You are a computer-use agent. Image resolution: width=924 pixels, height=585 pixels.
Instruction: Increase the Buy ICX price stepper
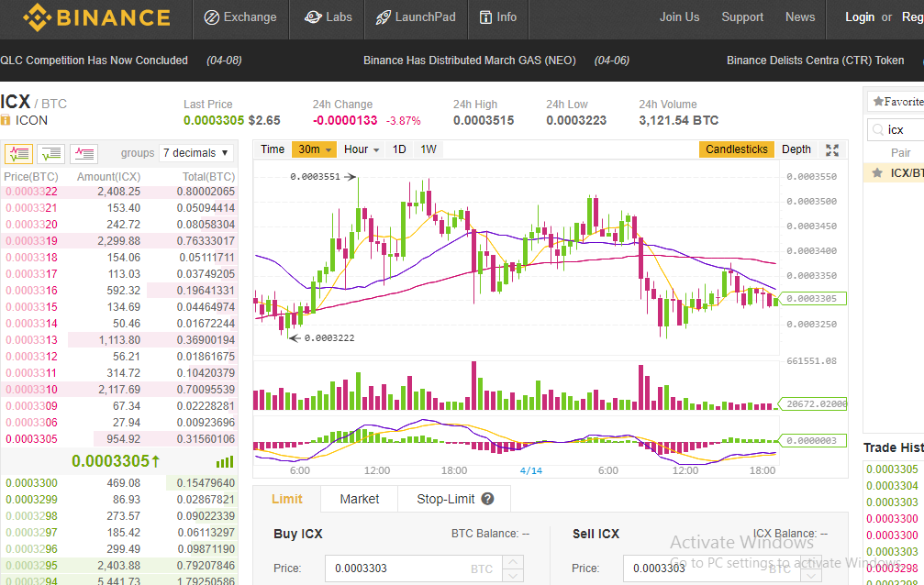point(513,562)
